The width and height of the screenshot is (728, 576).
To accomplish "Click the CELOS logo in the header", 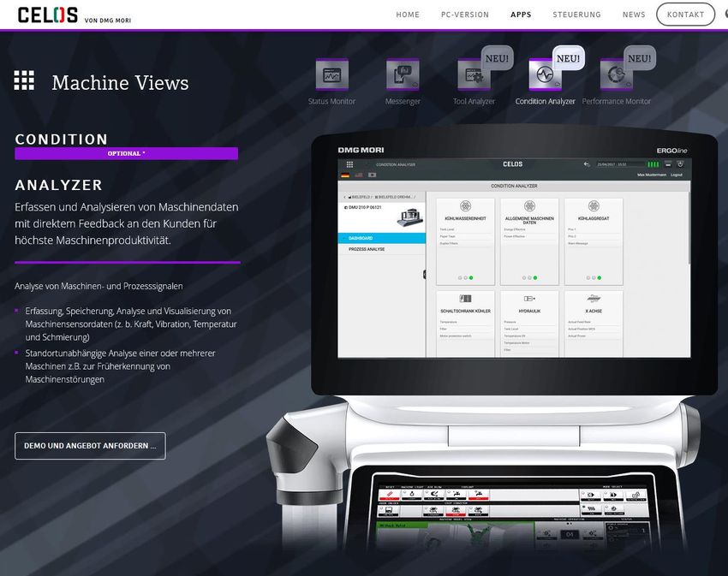I will click(48, 15).
